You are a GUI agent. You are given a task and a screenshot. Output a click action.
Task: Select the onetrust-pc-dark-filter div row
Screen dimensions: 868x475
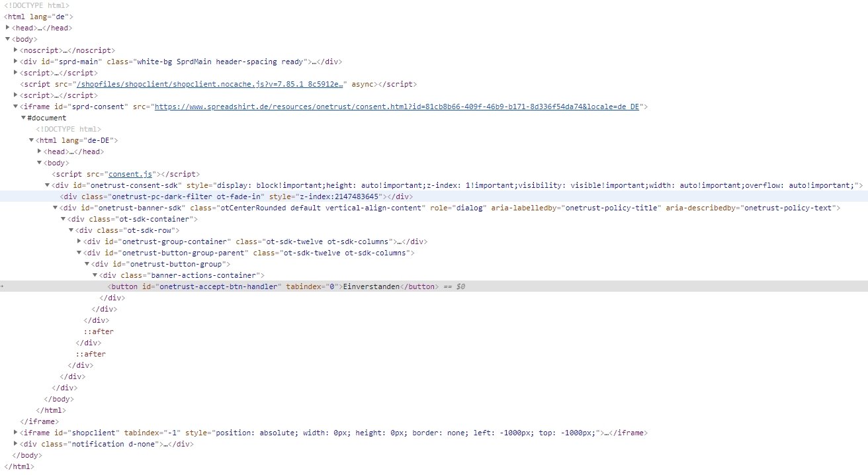pyautogui.click(x=433, y=196)
